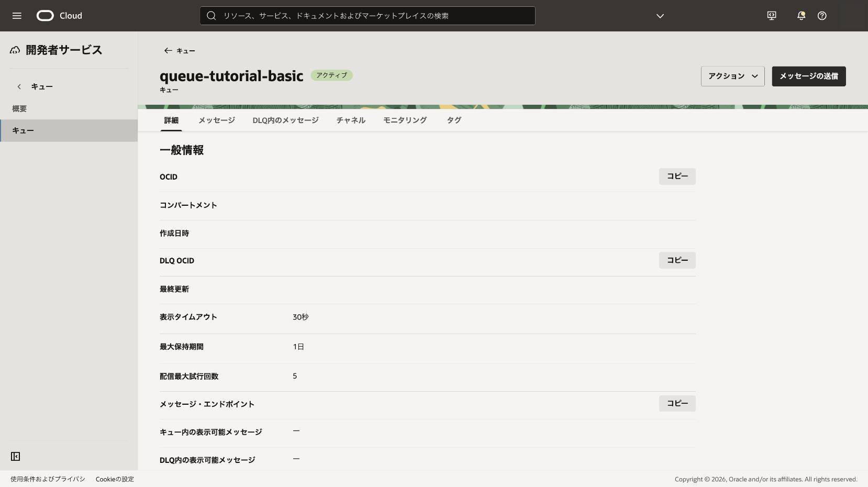Open the notifications bell
Screen dimensions: 868x487
click(801, 16)
